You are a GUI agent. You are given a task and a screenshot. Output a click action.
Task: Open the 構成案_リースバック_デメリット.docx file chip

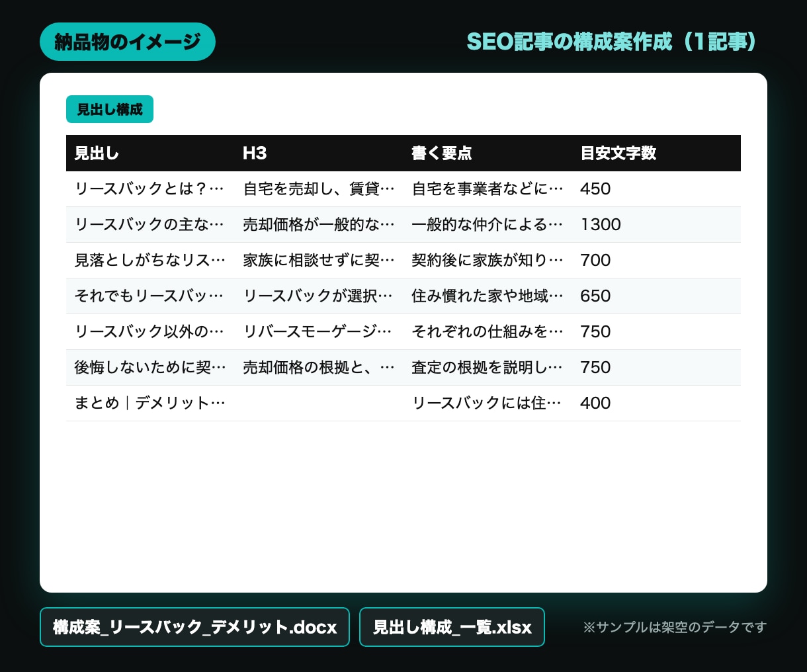pyautogui.click(x=194, y=627)
